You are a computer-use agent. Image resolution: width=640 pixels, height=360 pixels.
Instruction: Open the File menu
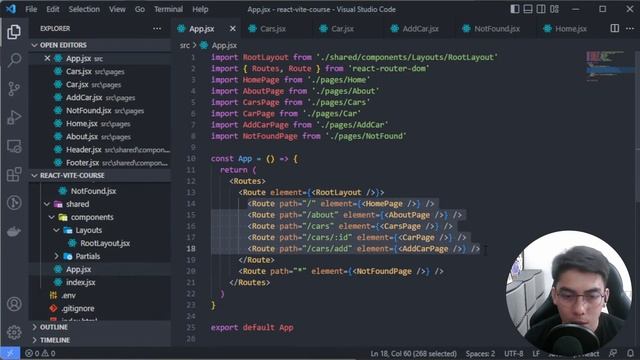pyautogui.click(x=31, y=9)
